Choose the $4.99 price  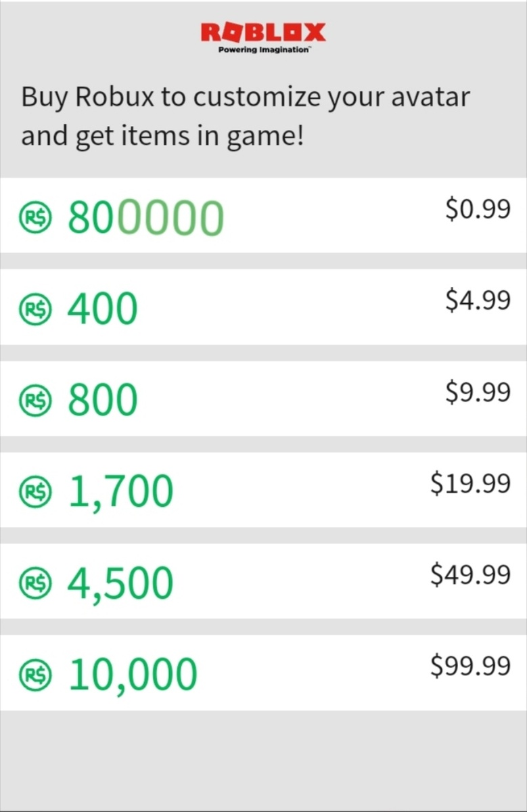tap(478, 300)
